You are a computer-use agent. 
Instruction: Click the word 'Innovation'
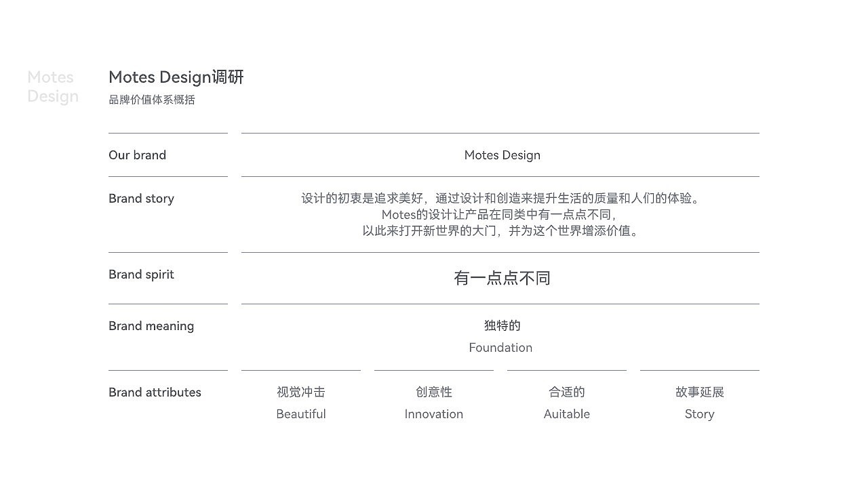click(x=434, y=414)
